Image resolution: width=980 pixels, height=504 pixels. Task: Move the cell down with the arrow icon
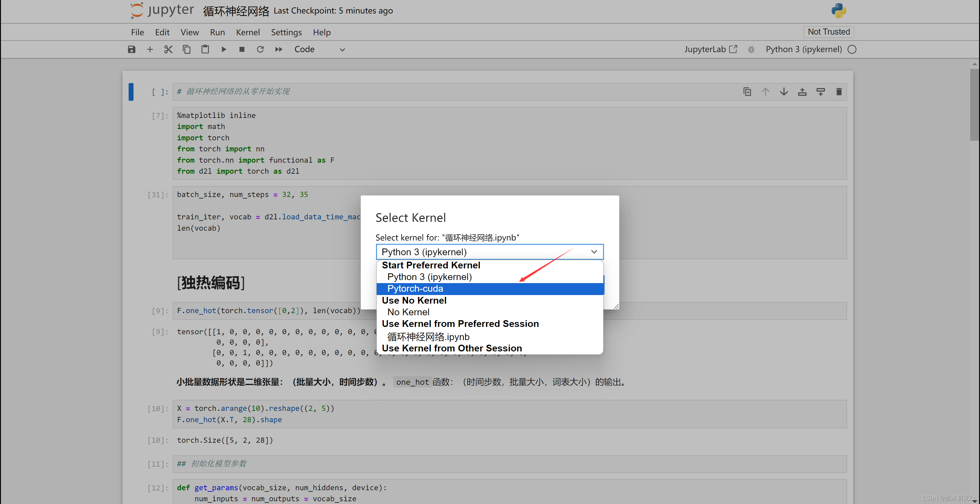pos(784,92)
